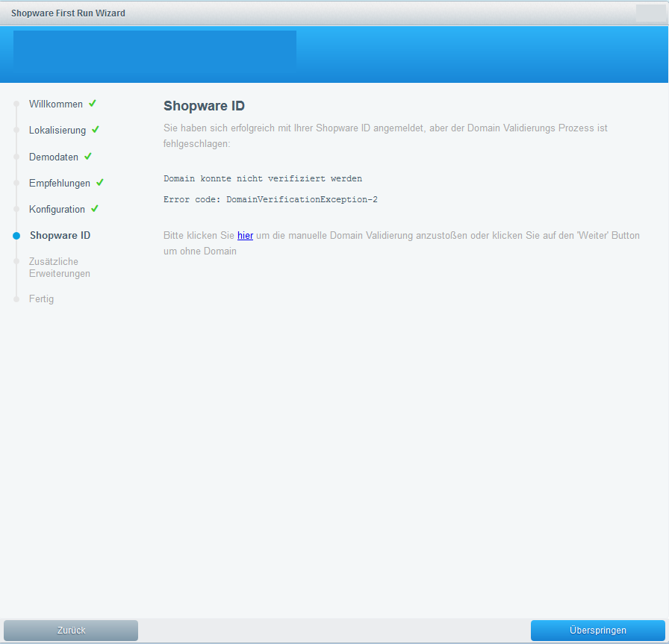Screen dimensions: 669x644
Task: Click the green checkmark next to Empfehlungen
Action: [100, 182]
